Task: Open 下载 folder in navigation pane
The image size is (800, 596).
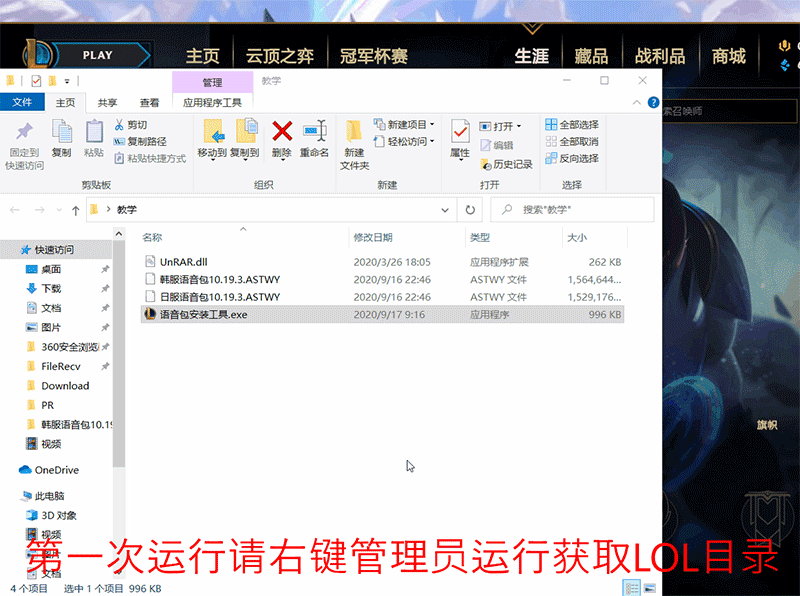Action: [x=51, y=288]
